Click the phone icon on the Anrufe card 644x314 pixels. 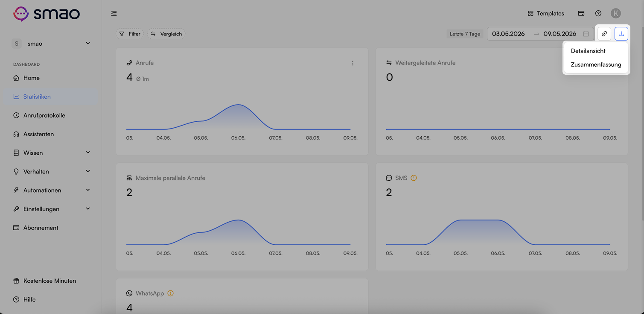129,63
